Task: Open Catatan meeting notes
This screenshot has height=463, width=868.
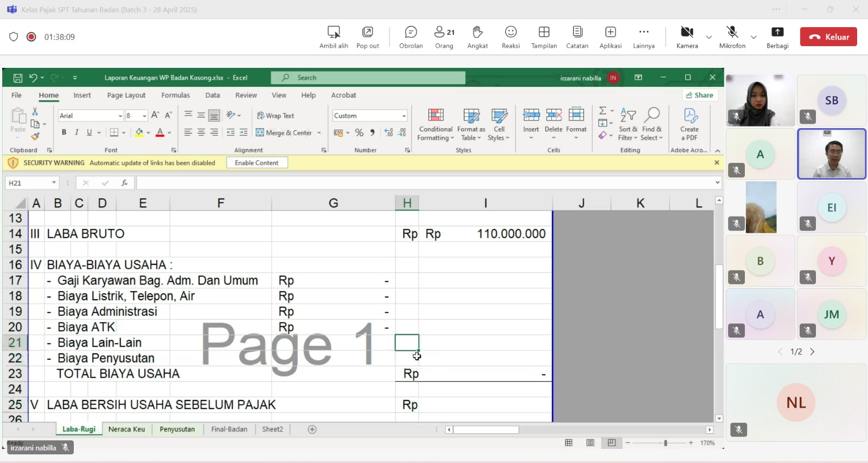Action: tap(577, 37)
